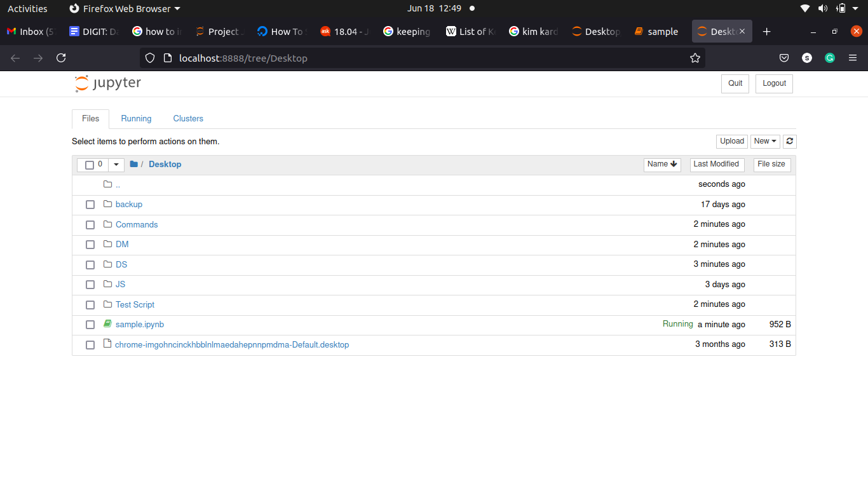This screenshot has width=868, height=488.
Task: Open the Clusters tab
Action: click(x=188, y=119)
